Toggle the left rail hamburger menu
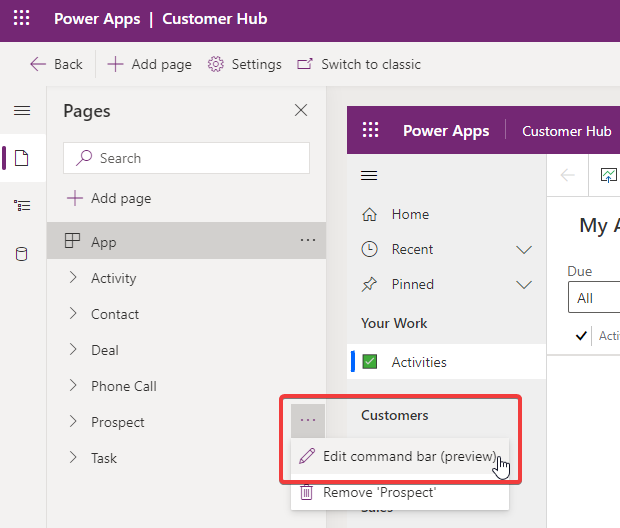The width and height of the screenshot is (620, 528). (x=22, y=110)
